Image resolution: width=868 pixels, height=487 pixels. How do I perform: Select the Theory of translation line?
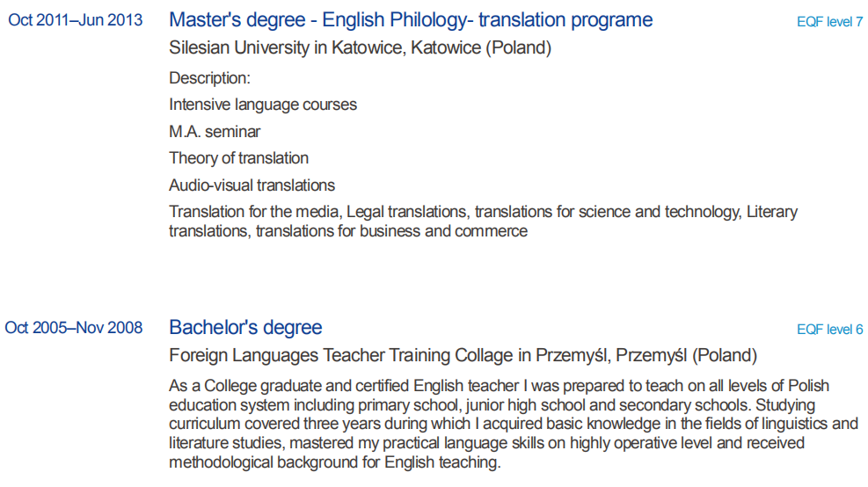click(238, 158)
